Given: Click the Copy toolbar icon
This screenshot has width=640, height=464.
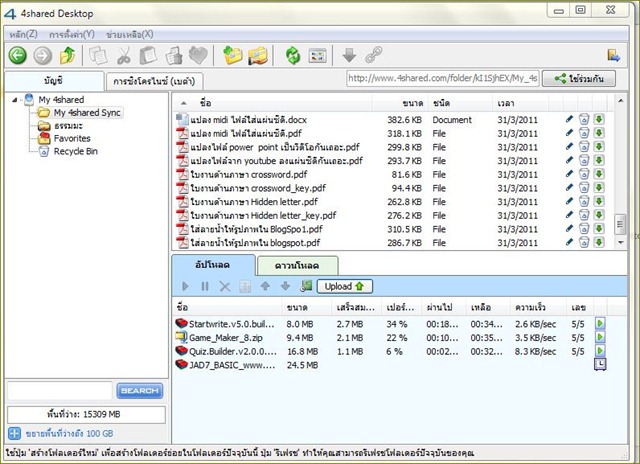Looking at the screenshot, I should pos(98,56).
